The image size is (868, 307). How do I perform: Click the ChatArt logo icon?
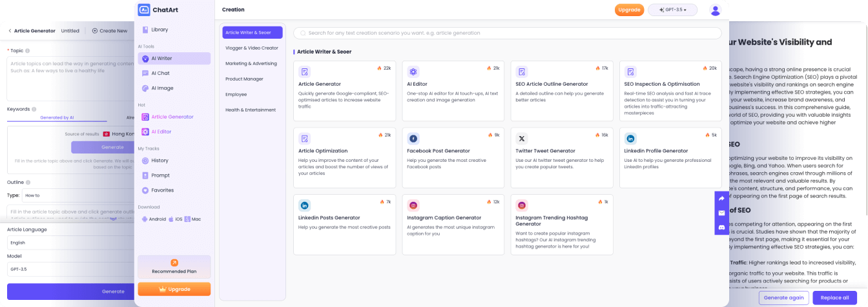[144, 10]
